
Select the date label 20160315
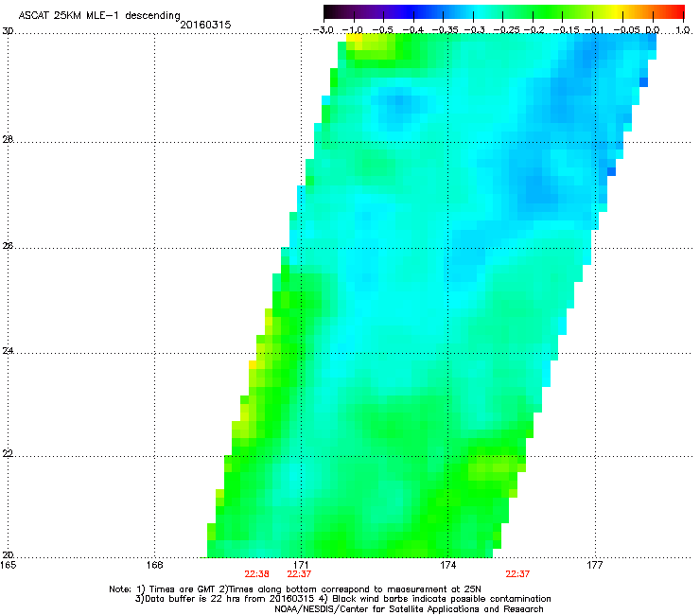click(x=205, y=25)
